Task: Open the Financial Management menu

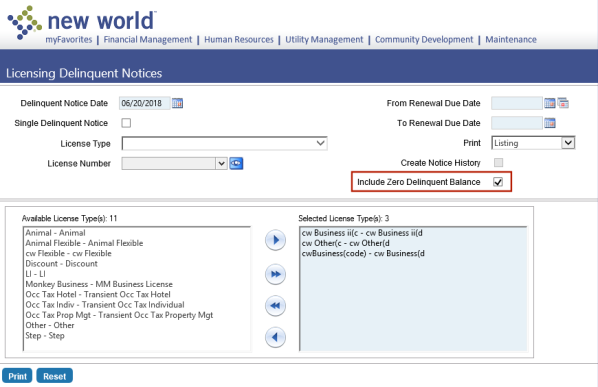Action: click(x=148, y=40)
